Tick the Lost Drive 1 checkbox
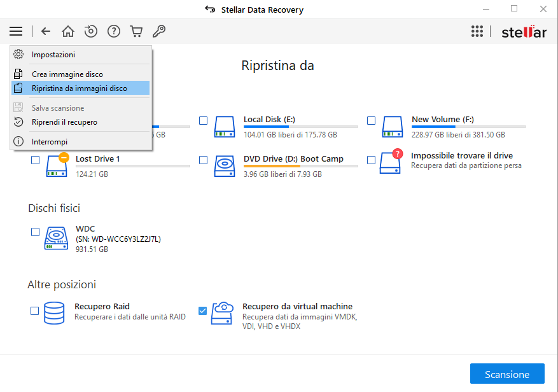The height and width of the screenshot is (392, 558). 35,160
